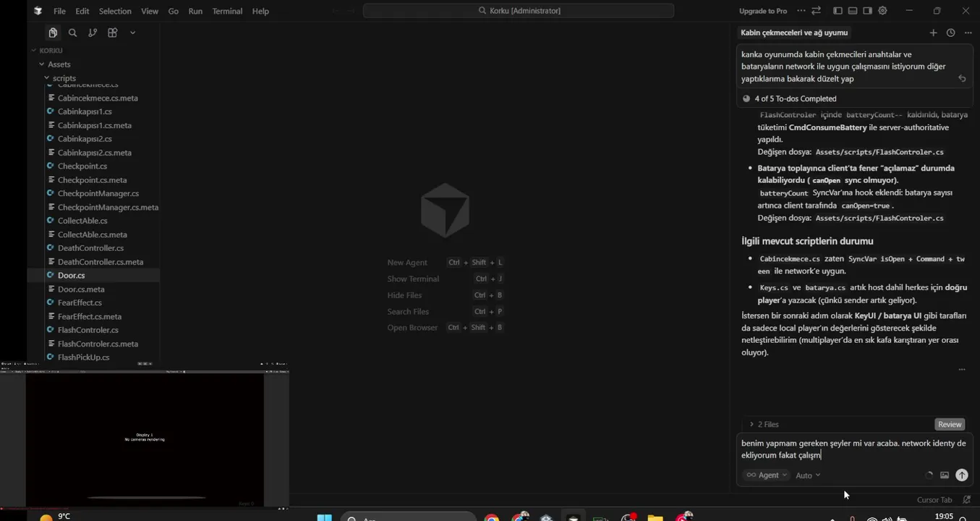This screenshot has width=980, height=521.
Task: Toggle the bottom panel layout icon
Action: pyautogui.click(x=853, y=11)
